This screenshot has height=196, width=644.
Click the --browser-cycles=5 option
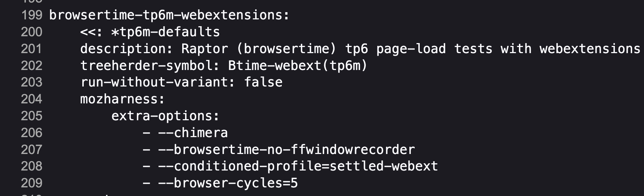pos(228,183)
